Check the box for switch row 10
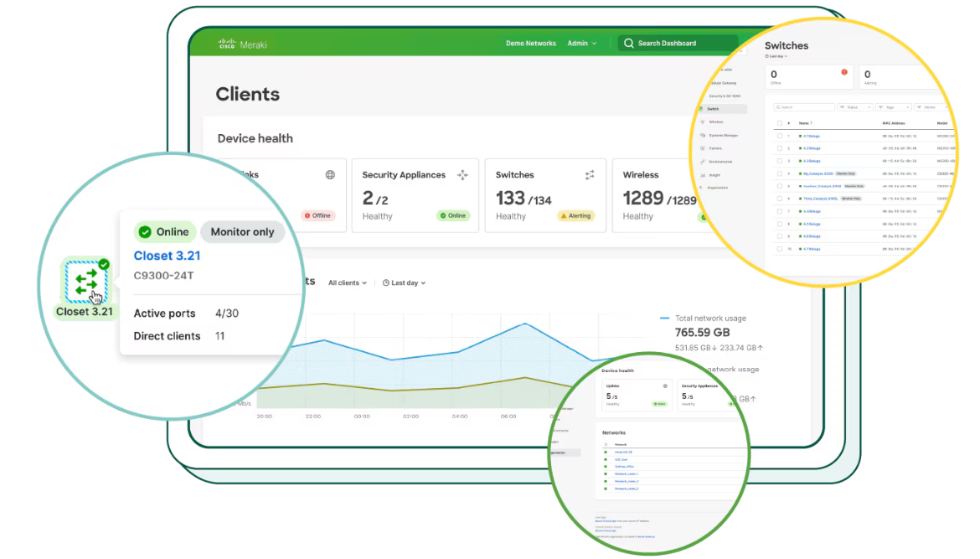The image size is (980, 559). 779,249
